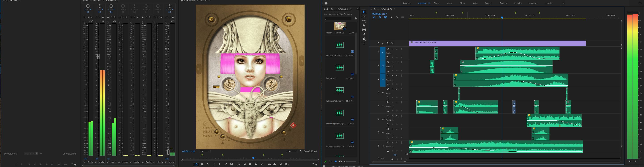Image resolution: width=644 pixels, height=167 pixels.
Task: Switch Project panel to icon view
Action: [x=336, y=161]
